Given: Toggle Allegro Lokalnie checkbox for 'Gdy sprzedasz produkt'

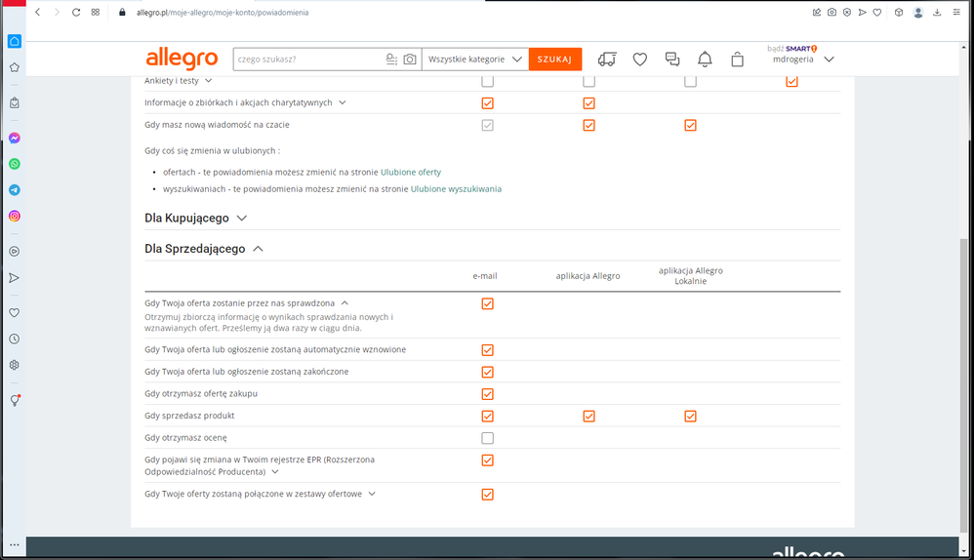Looking at the screenshot, I should click(690, 416).
